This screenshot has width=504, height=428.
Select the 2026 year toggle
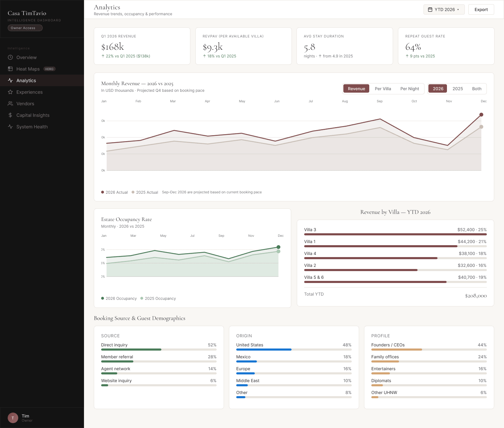coord(438,89)
